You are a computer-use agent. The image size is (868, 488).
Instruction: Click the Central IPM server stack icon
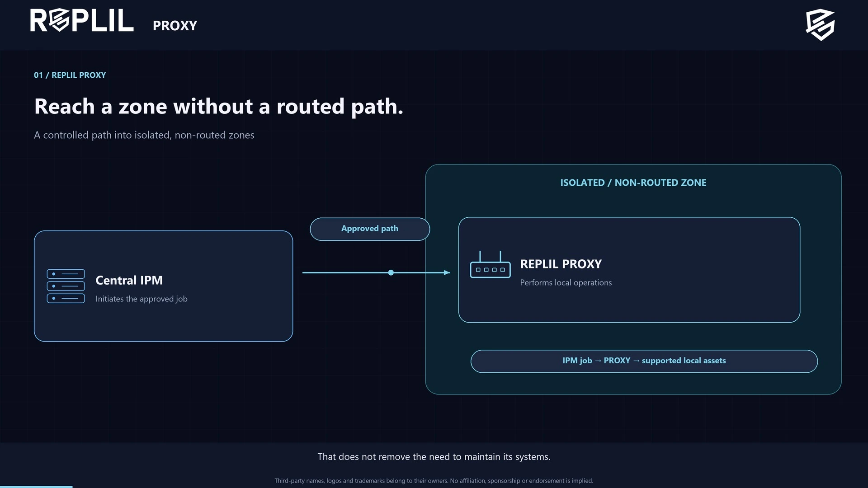pos(66,286)
